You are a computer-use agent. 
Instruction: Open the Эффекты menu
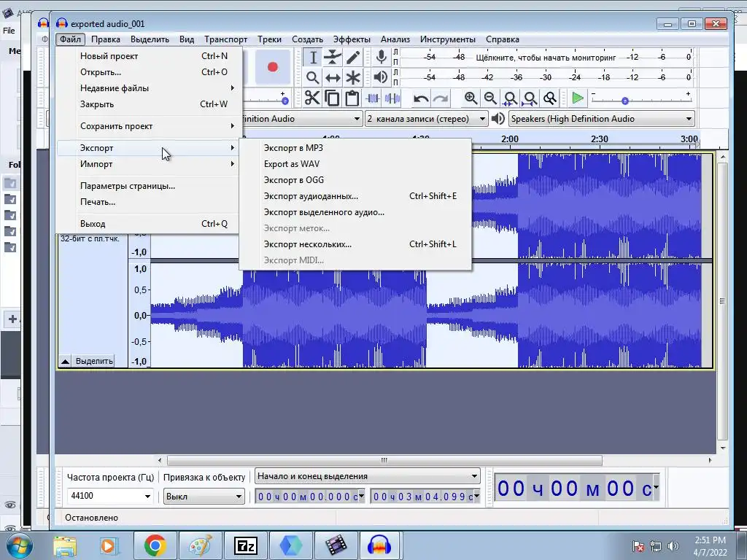(352, 39)
